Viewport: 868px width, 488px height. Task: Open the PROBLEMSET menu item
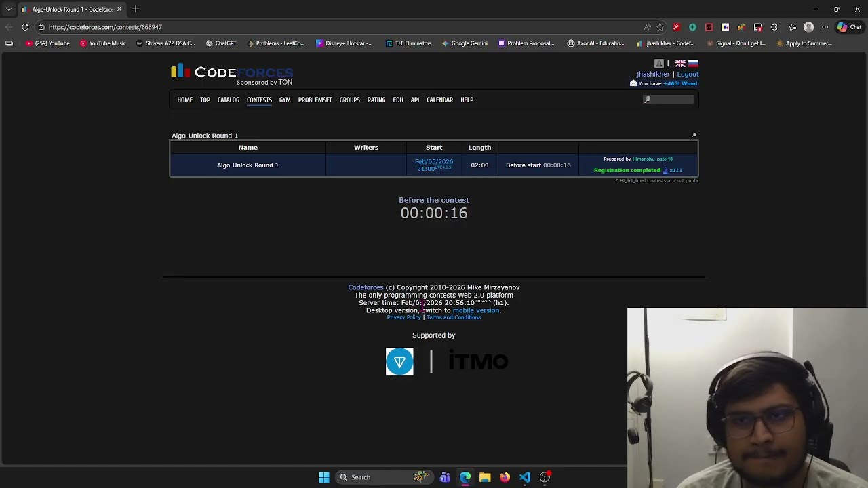(315, 100)
